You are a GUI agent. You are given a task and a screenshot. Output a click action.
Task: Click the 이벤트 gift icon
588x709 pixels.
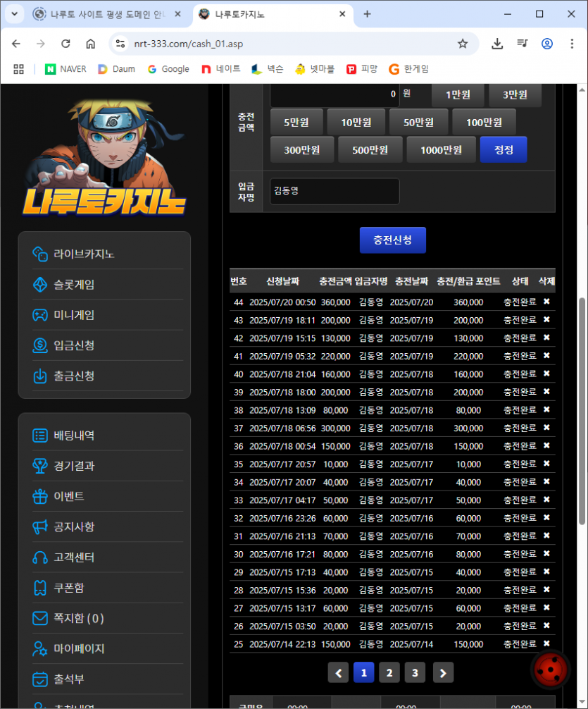39,496
